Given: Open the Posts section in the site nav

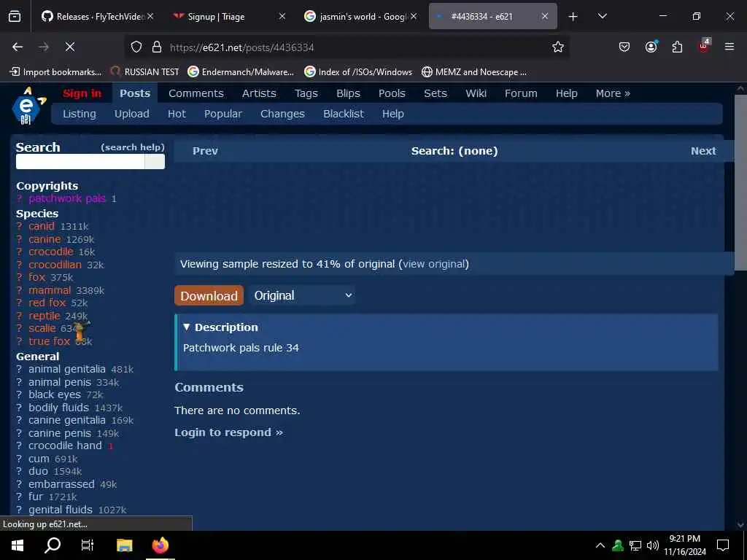Looking at the screenshot, I should [x=135, y=93].
